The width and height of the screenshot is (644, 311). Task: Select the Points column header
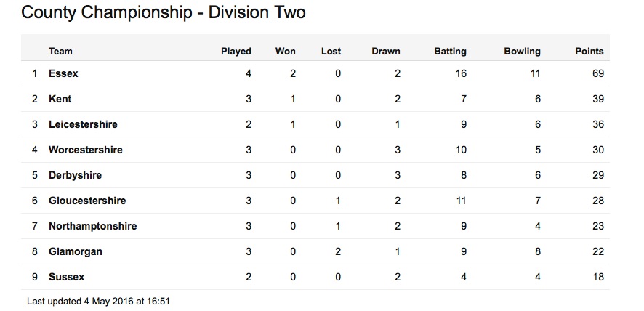click(x=589, y=52)
